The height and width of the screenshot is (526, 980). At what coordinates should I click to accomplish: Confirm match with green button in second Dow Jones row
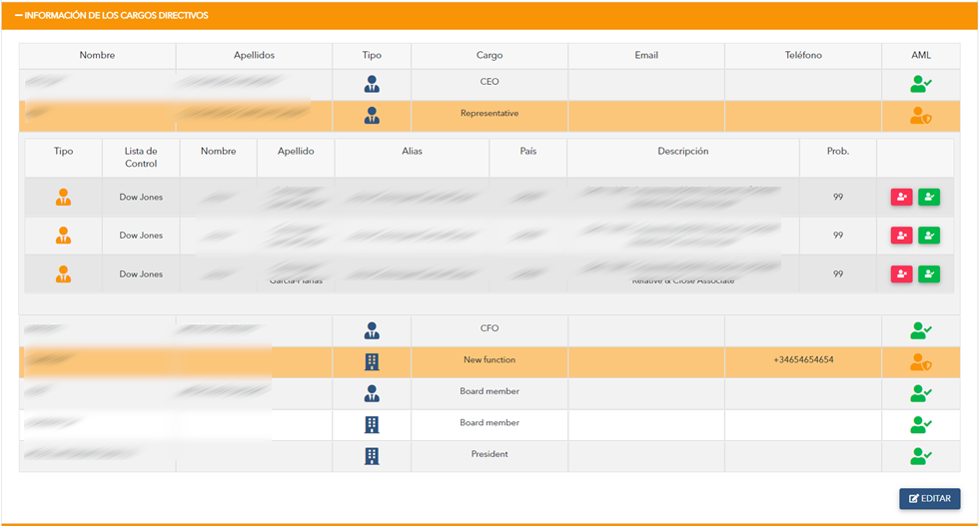(x=929, y=236)
